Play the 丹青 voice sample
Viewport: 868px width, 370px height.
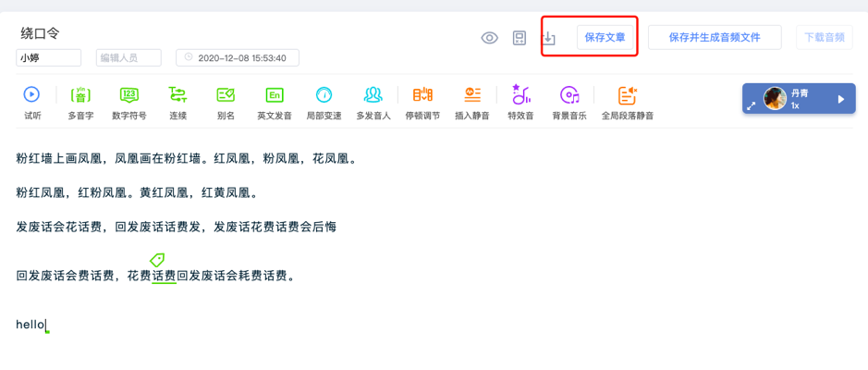[x=841, y=99]
